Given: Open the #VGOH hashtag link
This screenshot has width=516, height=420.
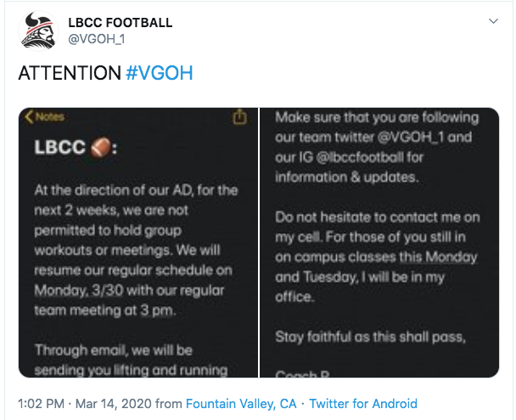Looking at the screenshot, I should [x=160, y=73].
